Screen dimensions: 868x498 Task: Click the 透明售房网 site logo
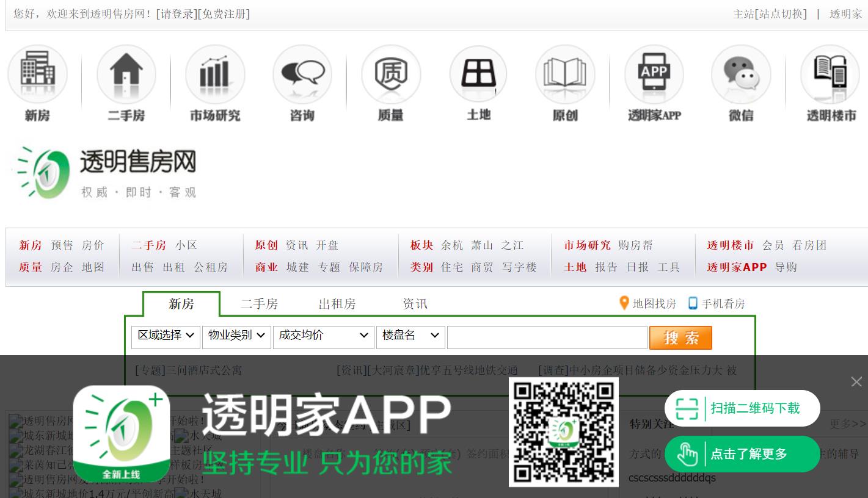tap(105, 172)
